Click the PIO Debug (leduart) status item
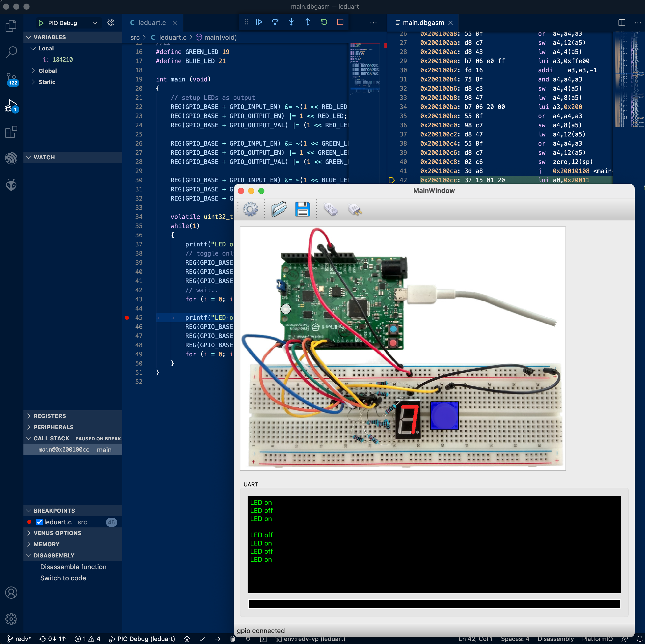The height and width of the screenshot is (644, 645). pyautogui.click(x=142, y=639)
